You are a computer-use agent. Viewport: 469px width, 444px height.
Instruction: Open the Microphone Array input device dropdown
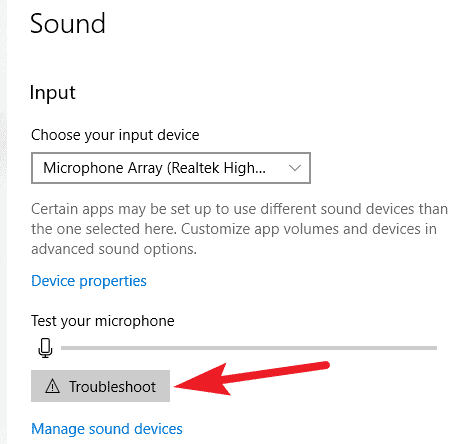tap(171, 168)
